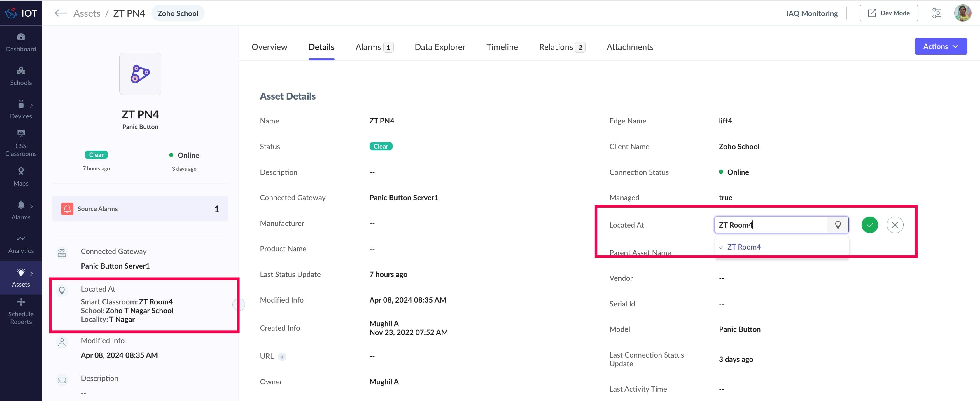Open the settings sliders icon in header
Image resolution: width=980 pixels, height=401 pixels.
[x=936, y=13]
